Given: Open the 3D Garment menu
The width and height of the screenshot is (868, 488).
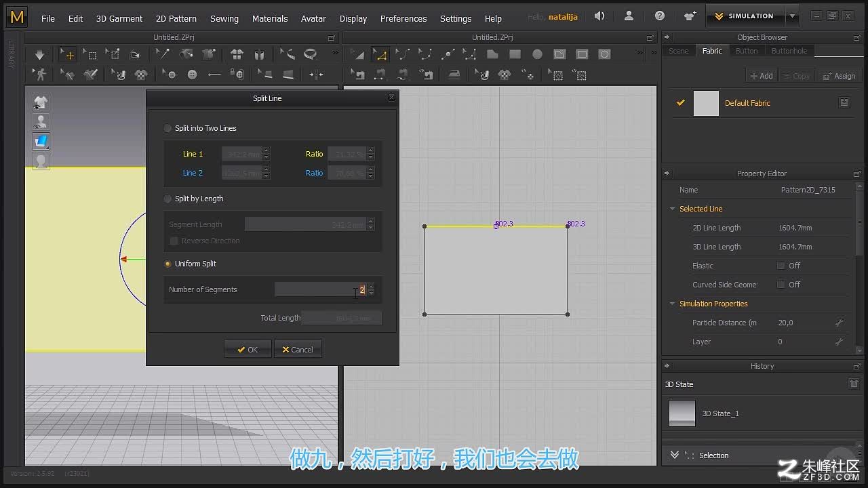Looking at the screenshot, I should point(119,18).
